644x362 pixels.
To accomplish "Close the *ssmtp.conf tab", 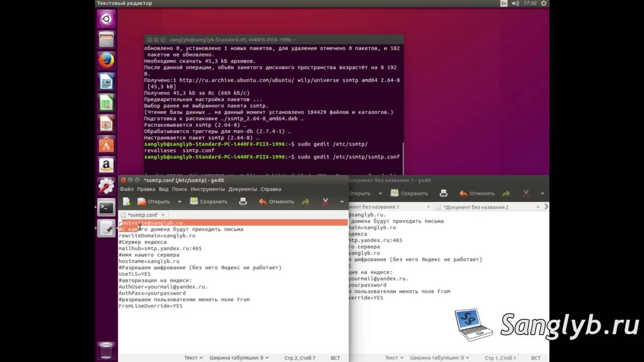I will pos(163,215).
